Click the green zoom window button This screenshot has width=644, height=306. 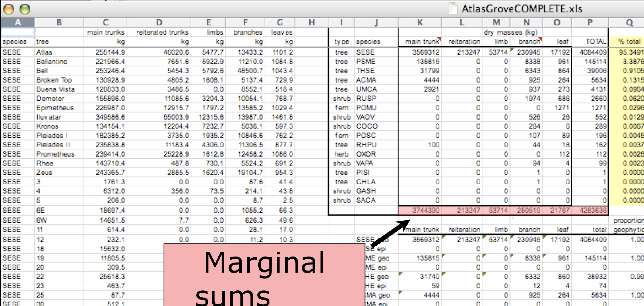pyautogui.click(x=25, y=9)
